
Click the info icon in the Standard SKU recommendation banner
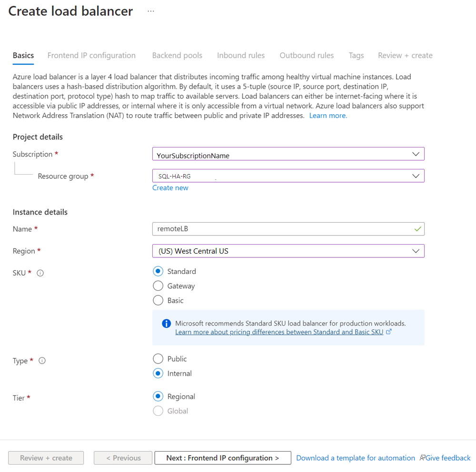[x=166, y=323]
